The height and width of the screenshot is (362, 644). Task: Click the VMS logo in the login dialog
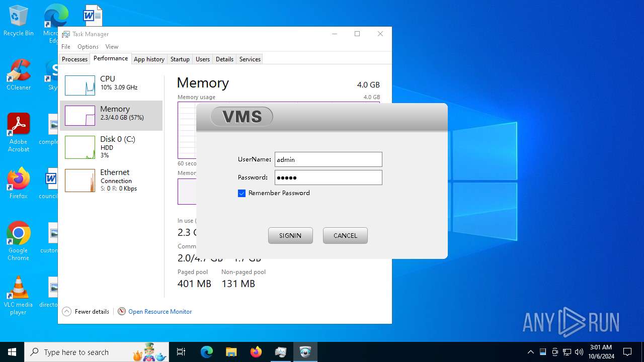(242, 117)
